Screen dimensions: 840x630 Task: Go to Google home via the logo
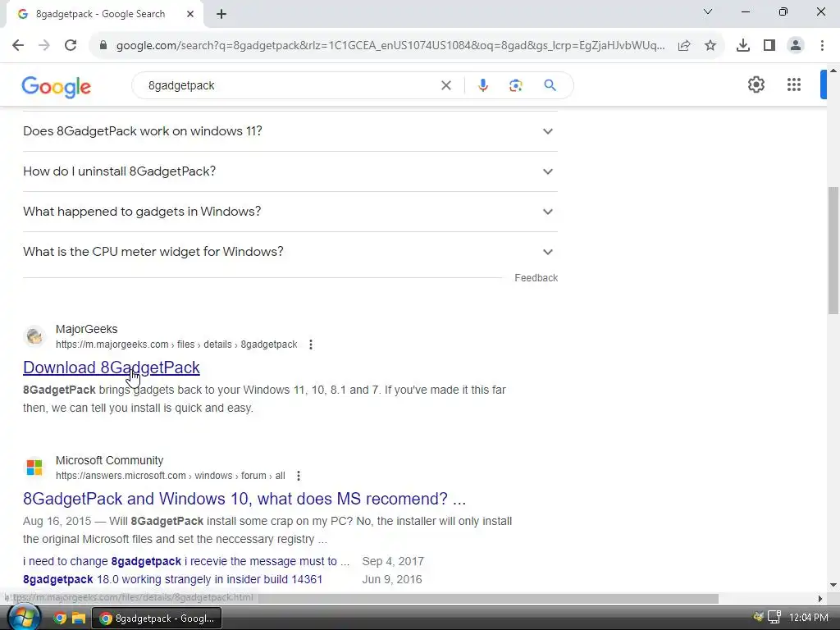click(57, 87)
